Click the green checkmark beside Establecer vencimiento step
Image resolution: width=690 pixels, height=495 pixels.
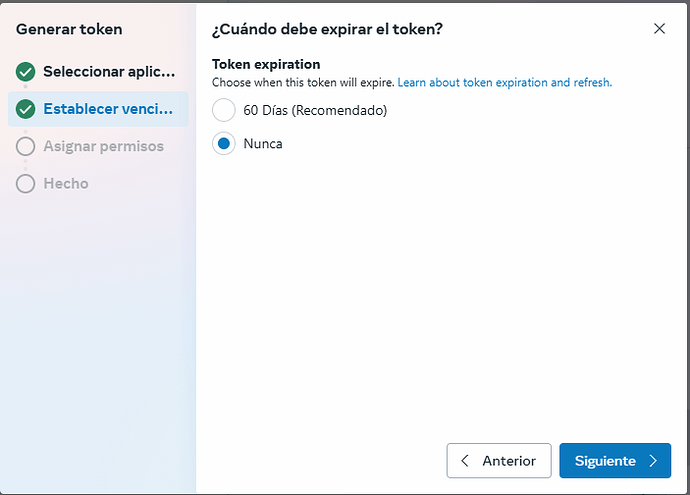click(26, 109)
